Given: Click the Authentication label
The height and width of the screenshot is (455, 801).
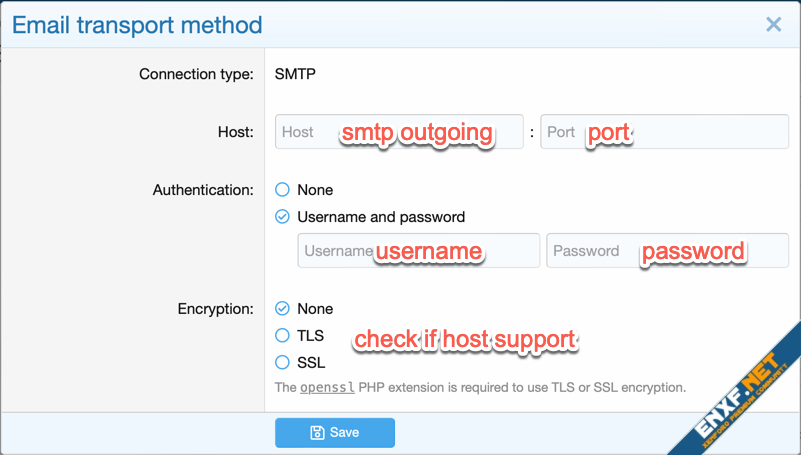Looking at the screenshot, I should 203,190.
